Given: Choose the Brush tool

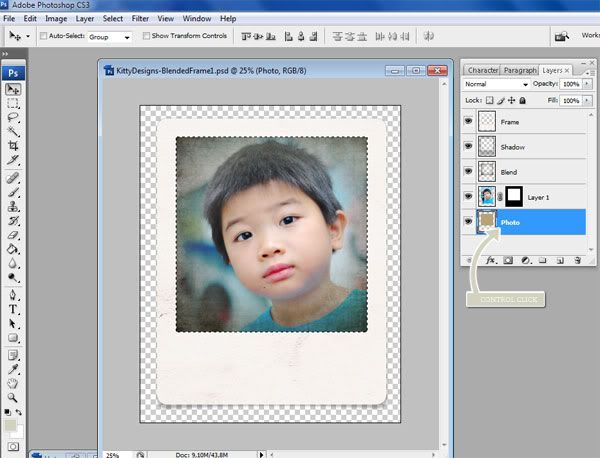Looking at the screenshot, I should click(x=13, y=192).
